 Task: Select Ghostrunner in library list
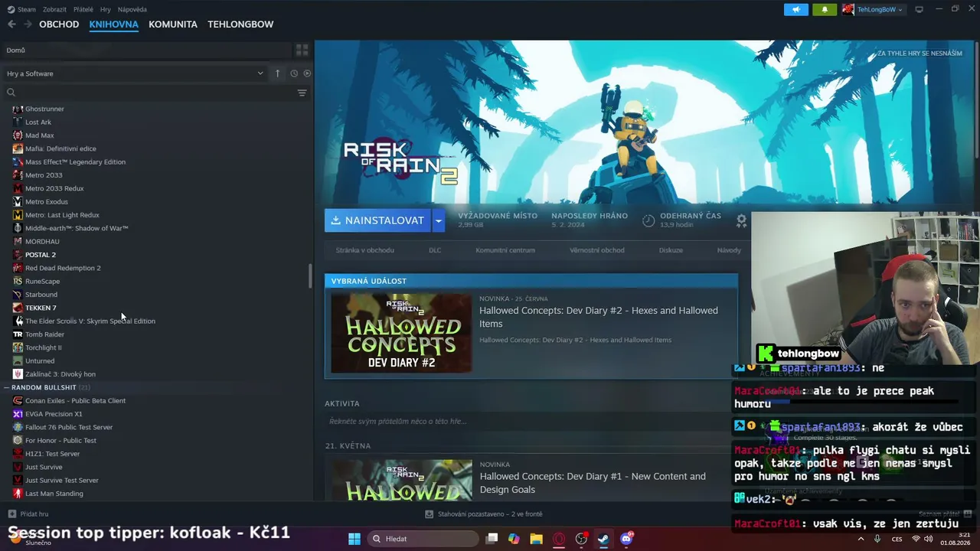click(44, 109)
